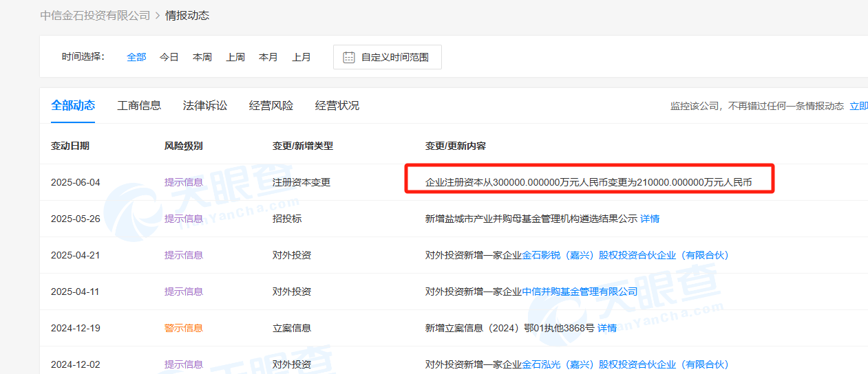
Task: Choose the 上周 time filter
Action: pyautogui.click(x=235, y=57)
